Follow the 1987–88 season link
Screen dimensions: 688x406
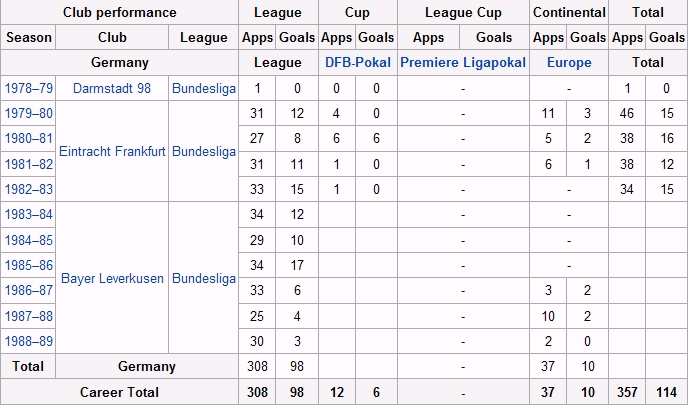point(28,317)
